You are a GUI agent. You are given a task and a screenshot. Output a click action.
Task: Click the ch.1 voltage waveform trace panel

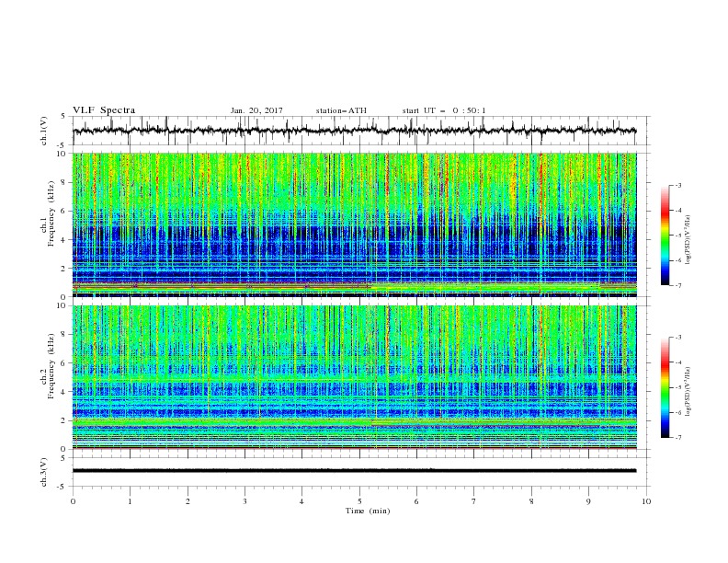tap(360, 131)
